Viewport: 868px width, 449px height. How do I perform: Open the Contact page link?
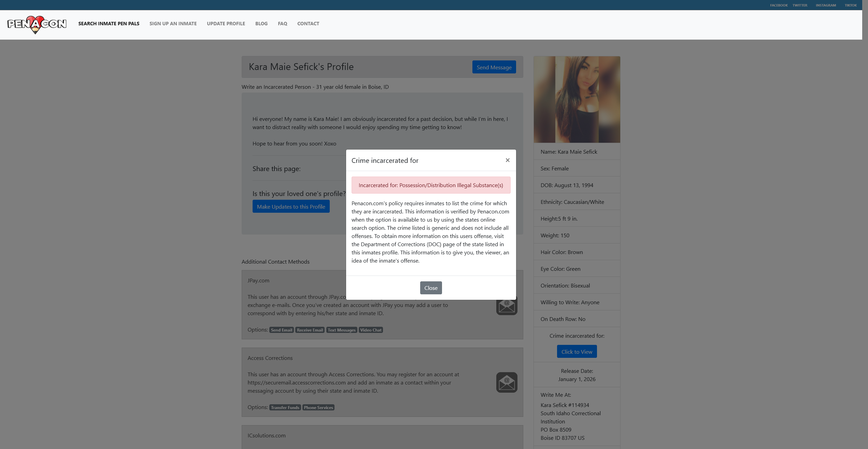point(308,24)
